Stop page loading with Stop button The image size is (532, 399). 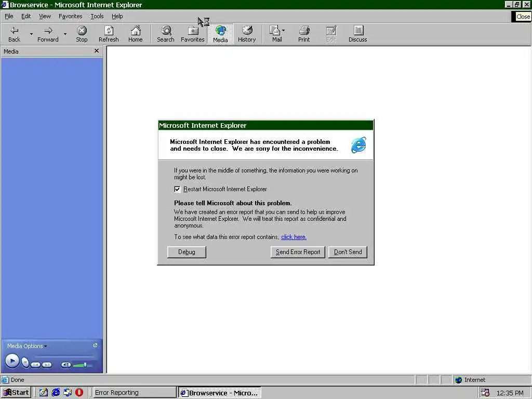(x=82, y=34)
